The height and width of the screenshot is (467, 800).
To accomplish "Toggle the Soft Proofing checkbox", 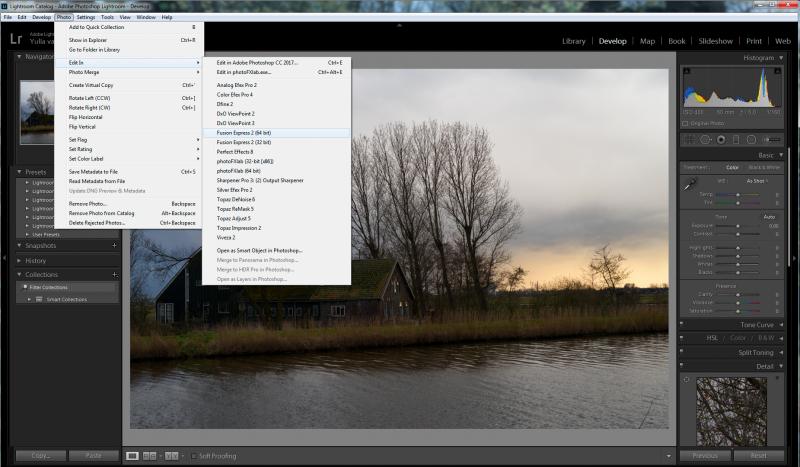I will (x=194, y=456).
